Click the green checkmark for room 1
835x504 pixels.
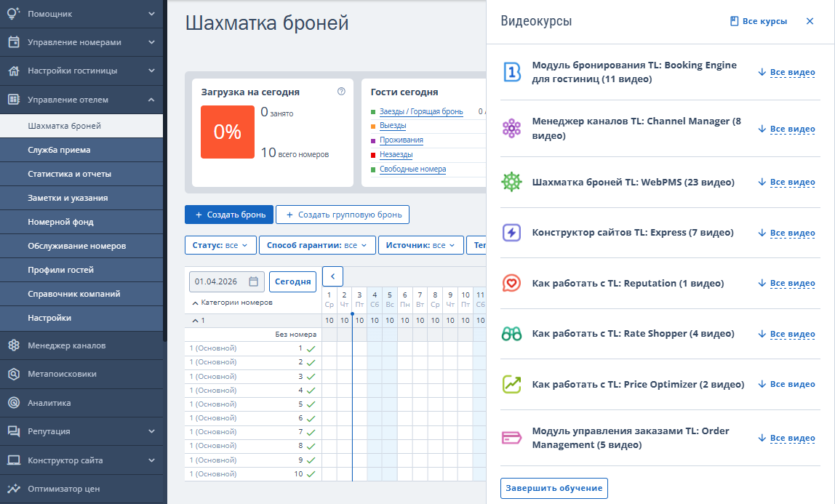coord(311,348)
